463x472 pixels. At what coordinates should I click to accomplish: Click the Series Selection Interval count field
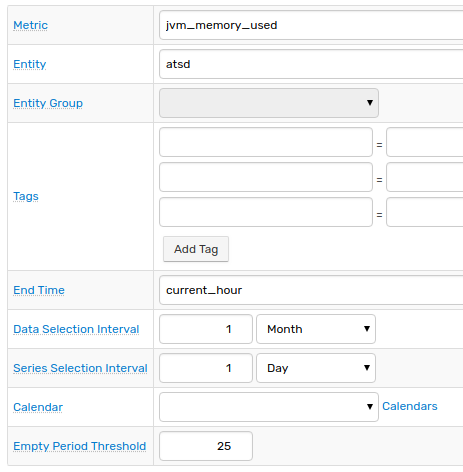coord(206,368)
